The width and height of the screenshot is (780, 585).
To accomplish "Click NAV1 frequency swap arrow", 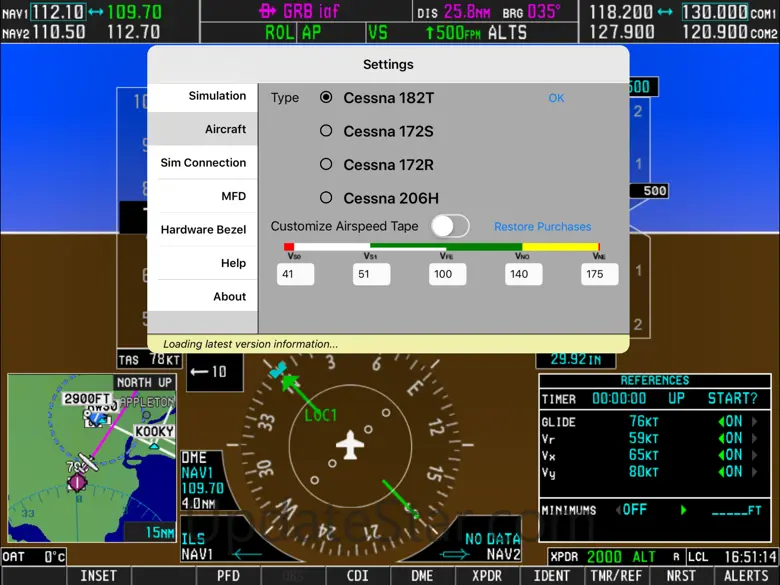I will point(96,11).
